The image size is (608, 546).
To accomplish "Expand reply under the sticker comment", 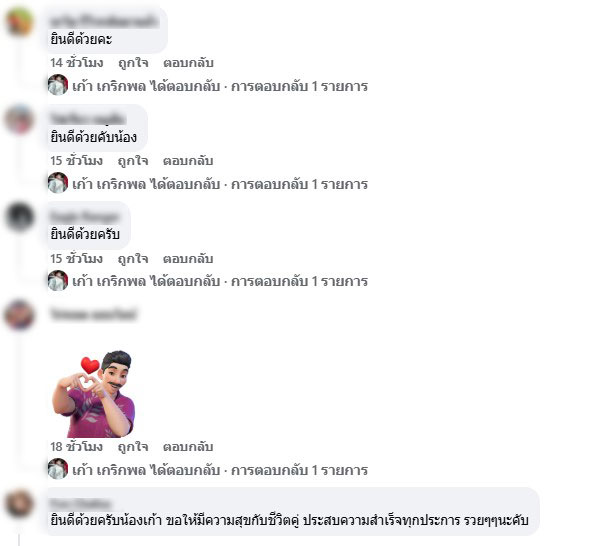I will pos(220,470).
